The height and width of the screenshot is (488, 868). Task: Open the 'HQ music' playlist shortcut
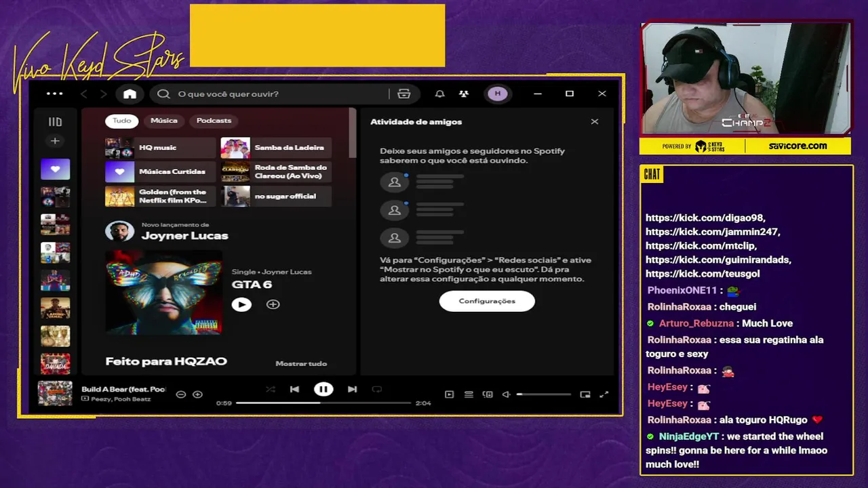tap(160, 148)
